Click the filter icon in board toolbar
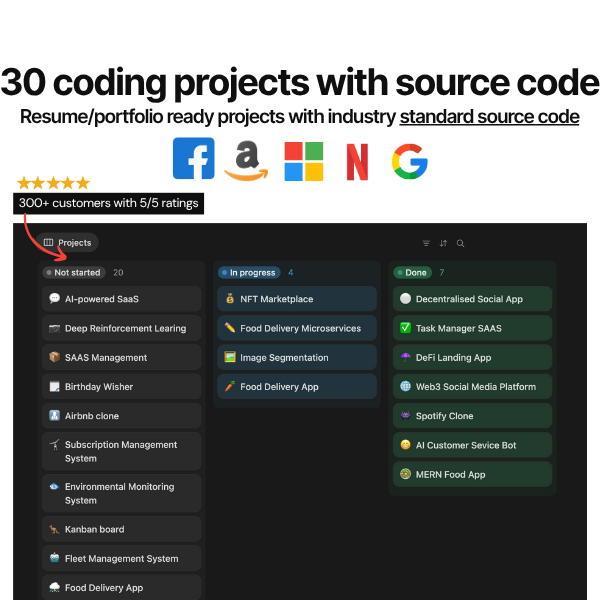 coord(426,243)
